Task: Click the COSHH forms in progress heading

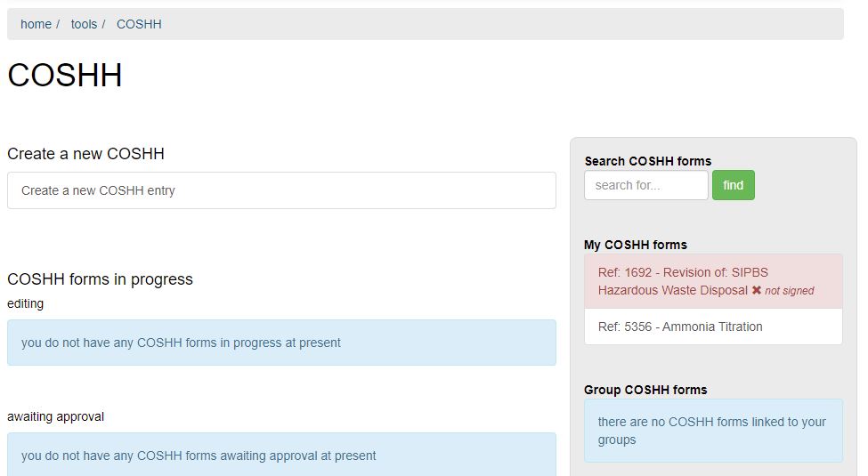Action: (100, 279)
